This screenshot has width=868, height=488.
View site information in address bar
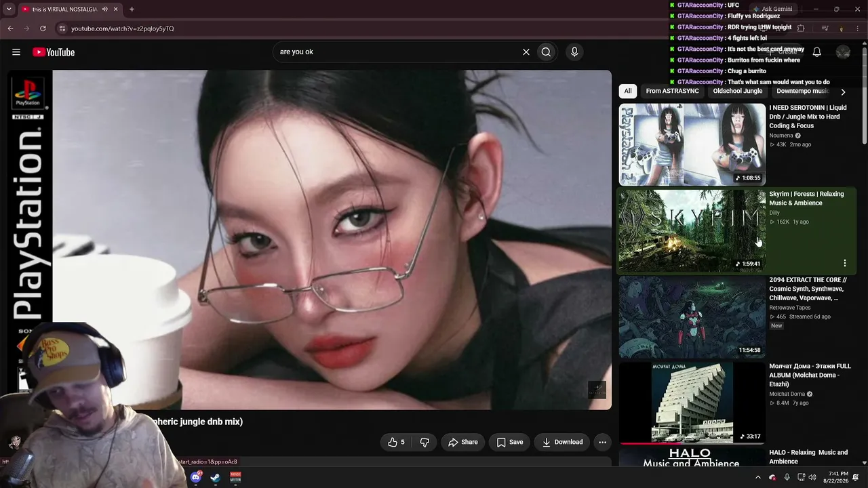tap(62, 28)
